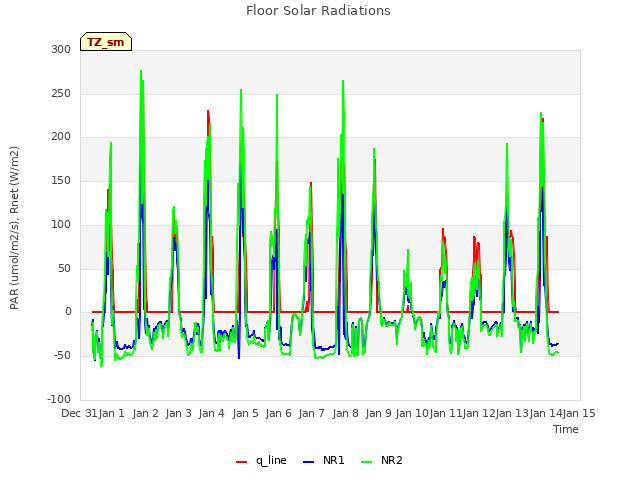640x480 pixels.
Task: Click the Jan 7 tick label
Action: coord(312,413)
